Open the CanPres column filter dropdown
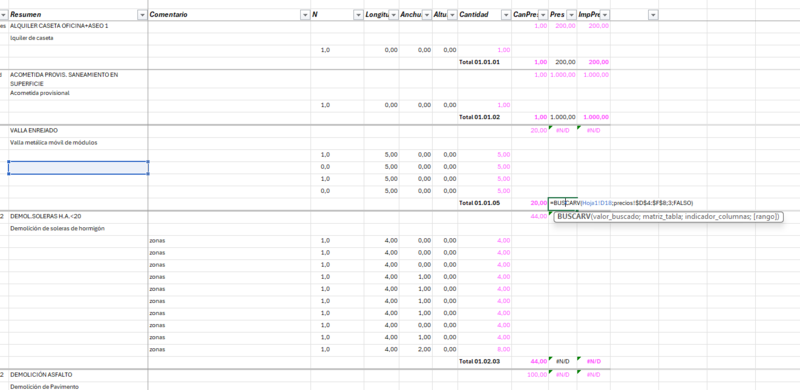This screenshot has height=390, width=800. [543, 15]
